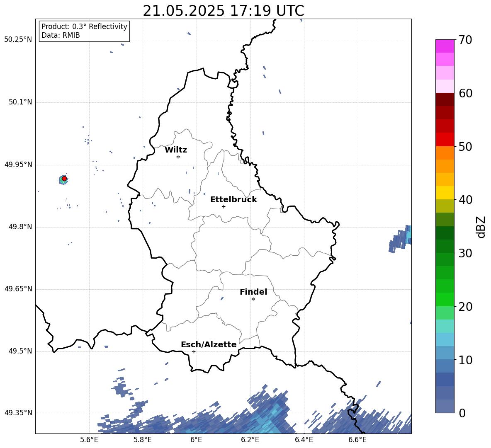Click the Wiltz location cross marker

coord(178,157)
